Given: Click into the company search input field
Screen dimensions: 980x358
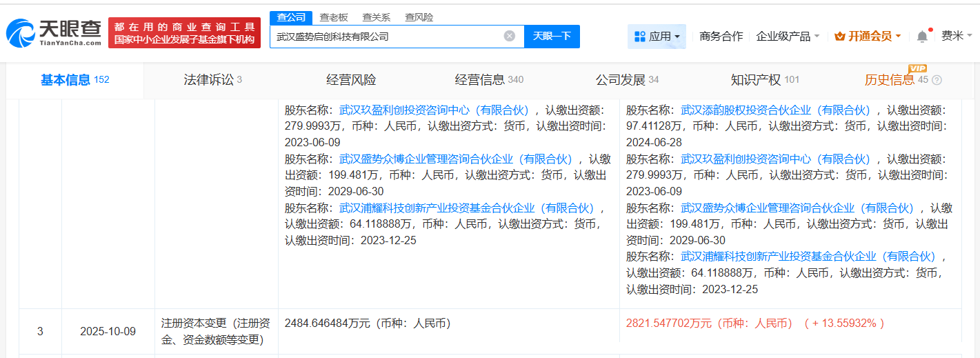Looking at the screenshot, I should (386, 37).
